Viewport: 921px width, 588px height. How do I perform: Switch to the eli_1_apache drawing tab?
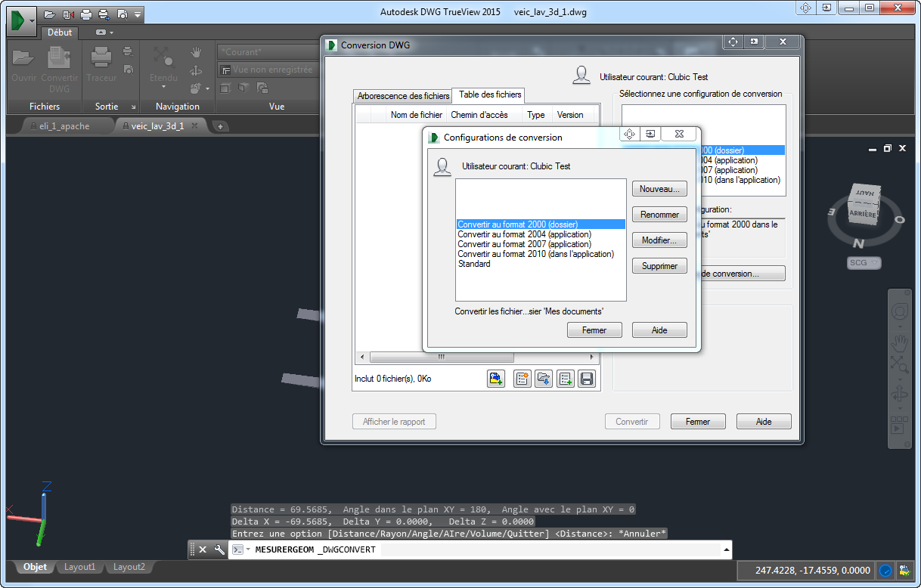[64, 126]
